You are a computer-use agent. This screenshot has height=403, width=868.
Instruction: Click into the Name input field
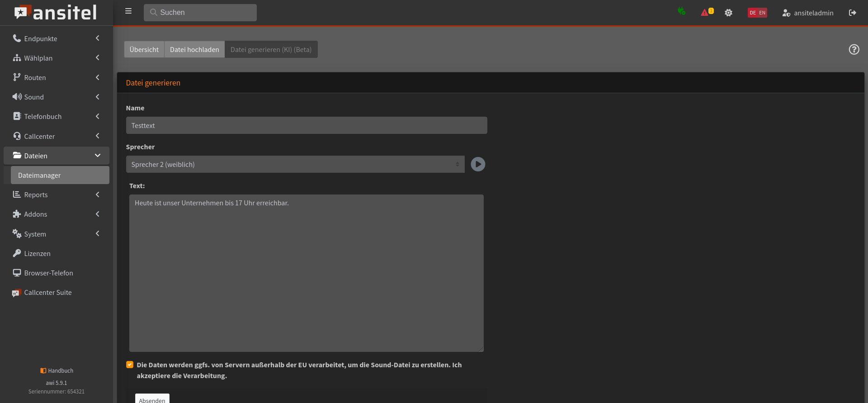point(307,125)
